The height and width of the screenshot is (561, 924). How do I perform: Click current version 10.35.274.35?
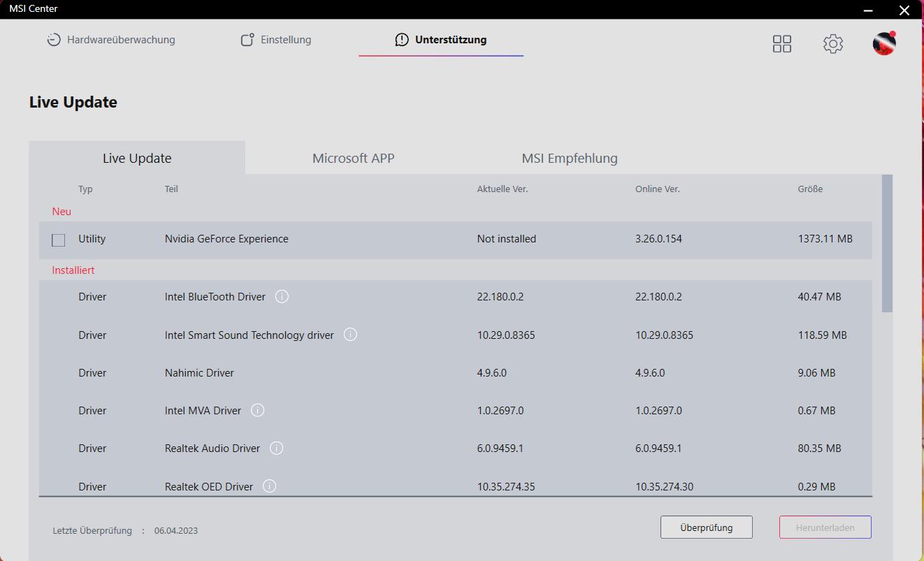pos(506,486)
